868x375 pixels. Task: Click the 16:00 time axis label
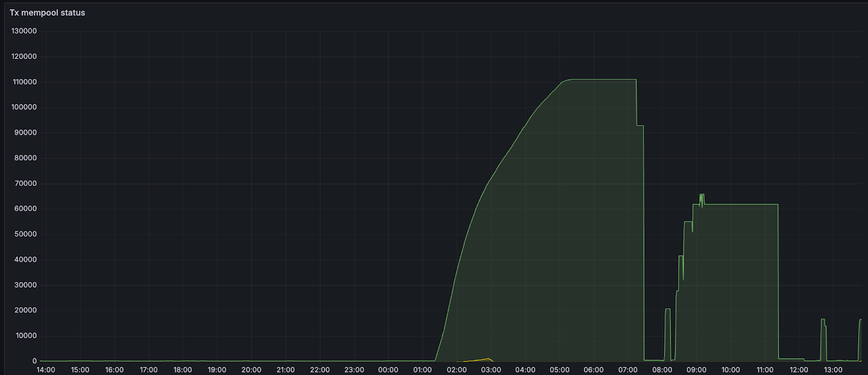coord(114,370)
